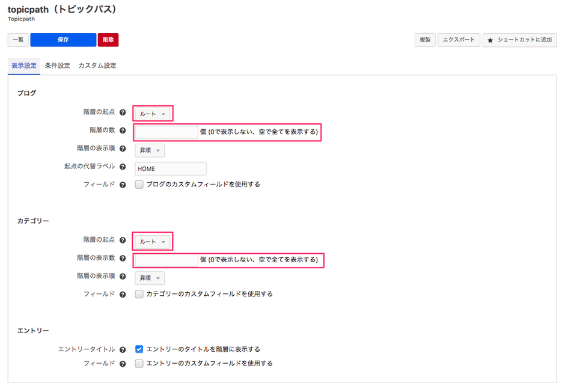The width and height of the screenshot is (565, 392).
Task: Click the help icon beside 階層の数
Action: tap(123, 130)
